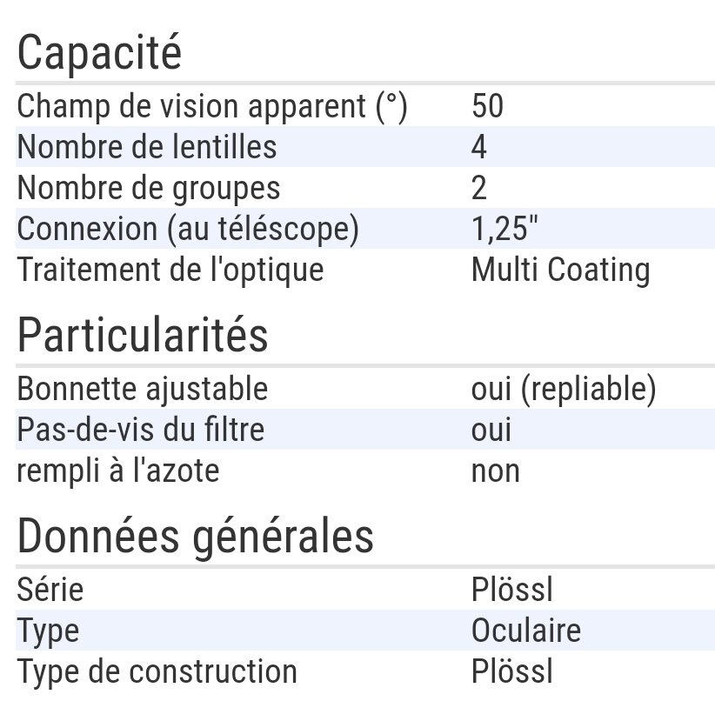Click the Capacité section heading
715x728 pixels.
point(99,53)
